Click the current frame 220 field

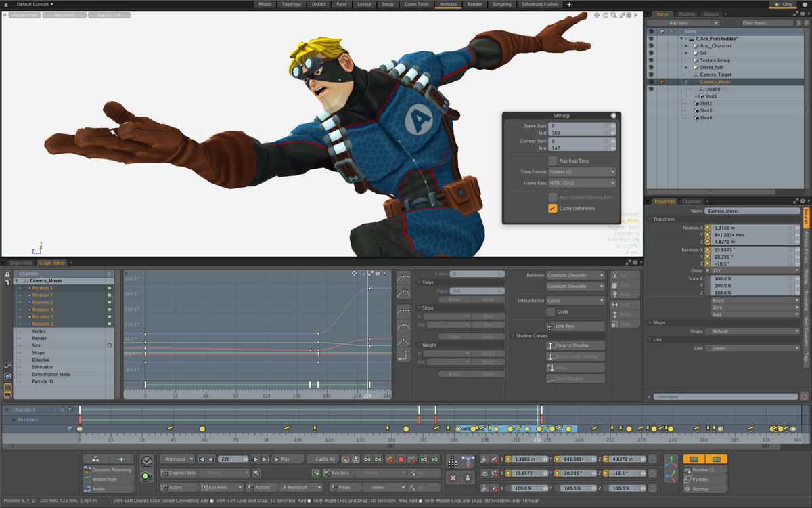(x=233, y=459)
